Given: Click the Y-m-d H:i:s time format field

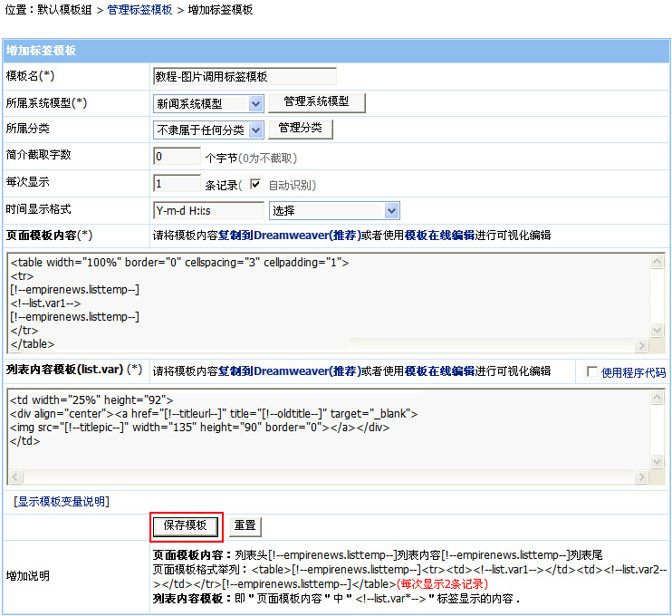Looking at the screenshot, I should [x=208, y=211].
